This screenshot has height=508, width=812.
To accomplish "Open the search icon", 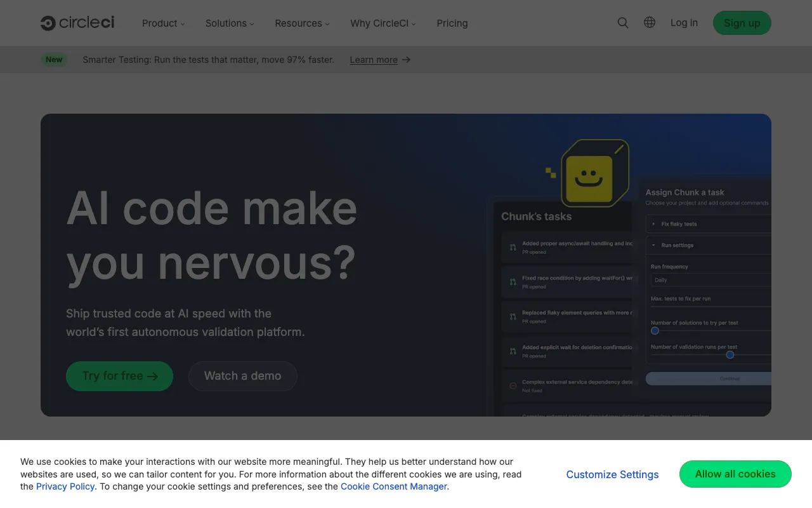I will tap(622, 22).
